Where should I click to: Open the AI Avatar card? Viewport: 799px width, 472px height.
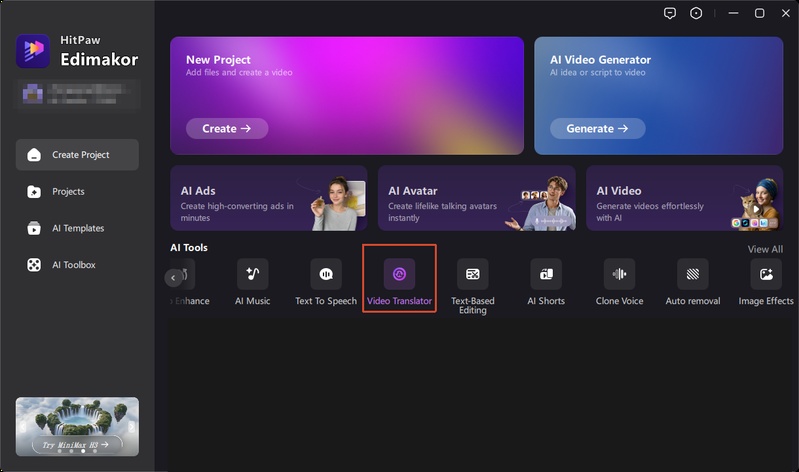click(476, 198)
